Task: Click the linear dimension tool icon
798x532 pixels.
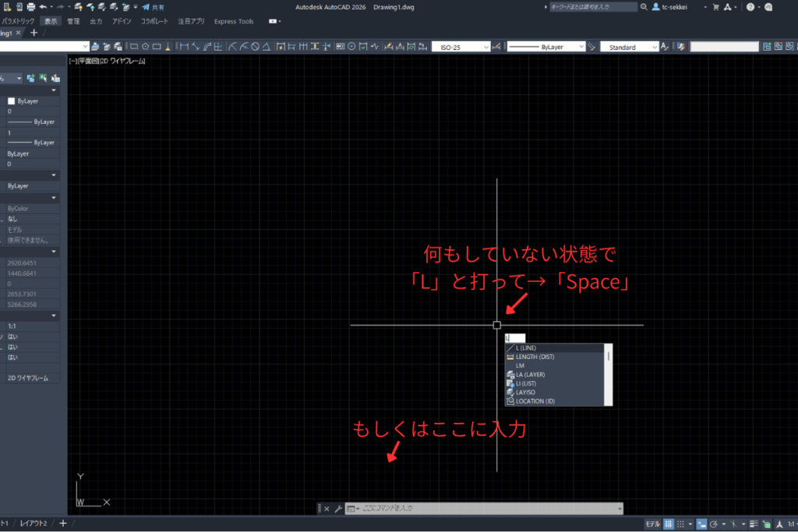Action: [184, 47]
